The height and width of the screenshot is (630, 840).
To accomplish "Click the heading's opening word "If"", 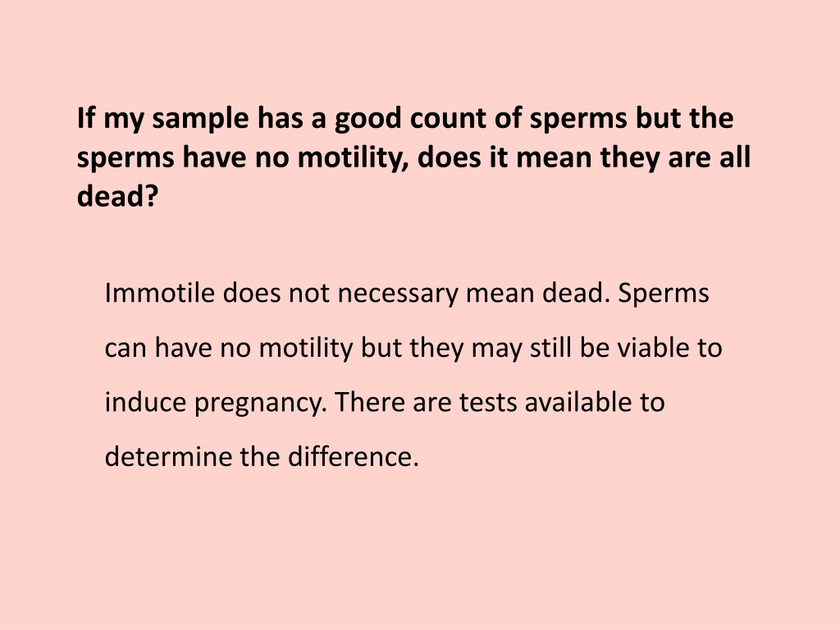I will (x=85, y=118).
